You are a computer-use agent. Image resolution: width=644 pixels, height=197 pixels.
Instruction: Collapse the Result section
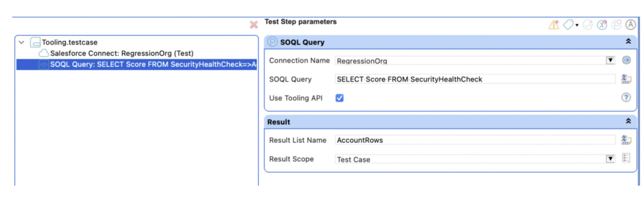point(628,121)
